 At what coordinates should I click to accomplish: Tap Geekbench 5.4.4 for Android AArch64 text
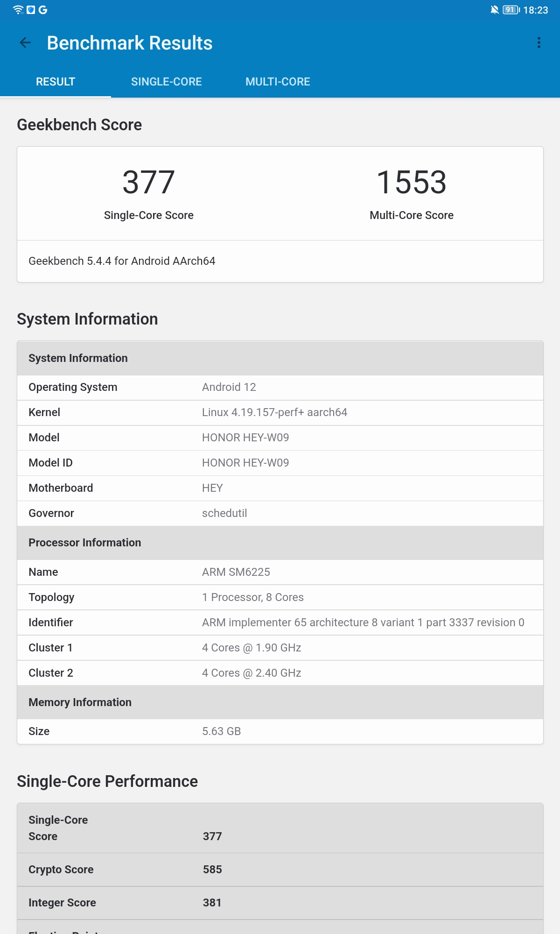122,261
